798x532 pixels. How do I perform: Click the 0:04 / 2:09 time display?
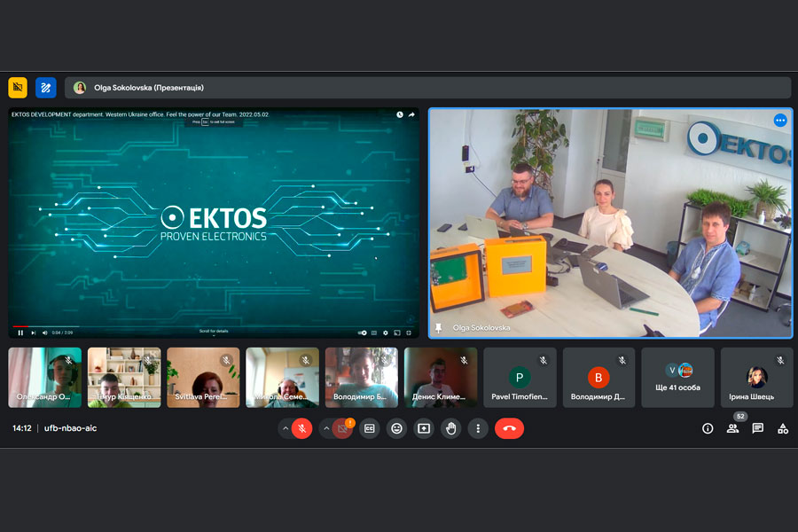point(63,333)
